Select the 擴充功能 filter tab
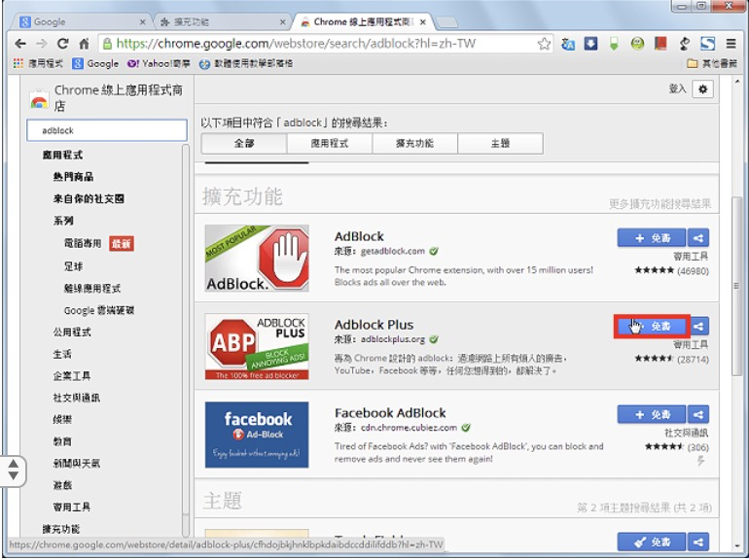749x560 pixels. (414, 143)
